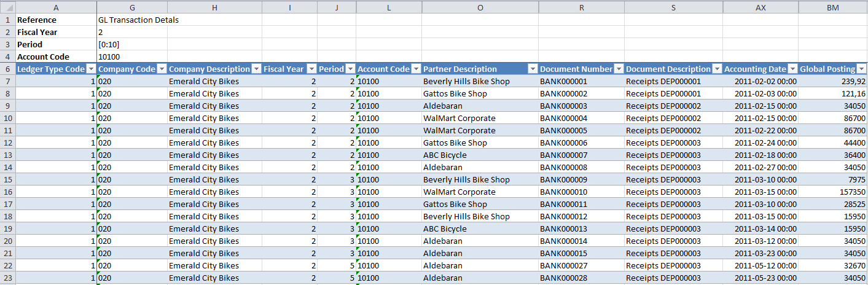Open the Company Code filter dropdown
The width and height of the screenshot is (868, 285).
162,69
